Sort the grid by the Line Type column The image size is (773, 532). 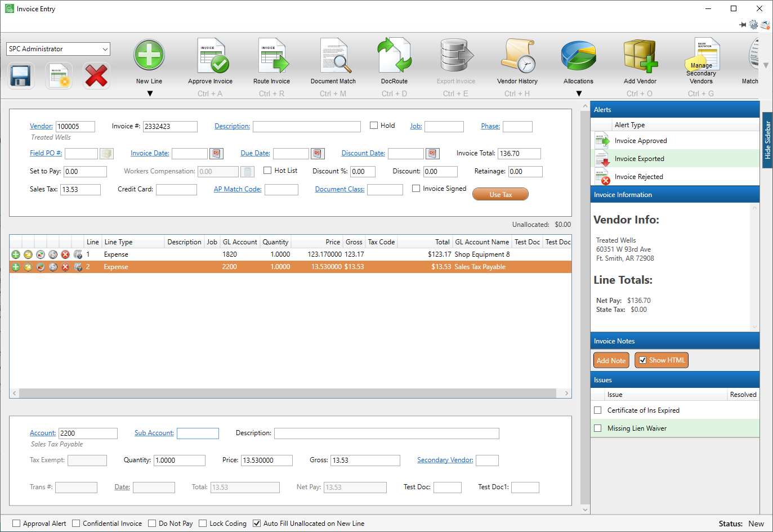133,242
